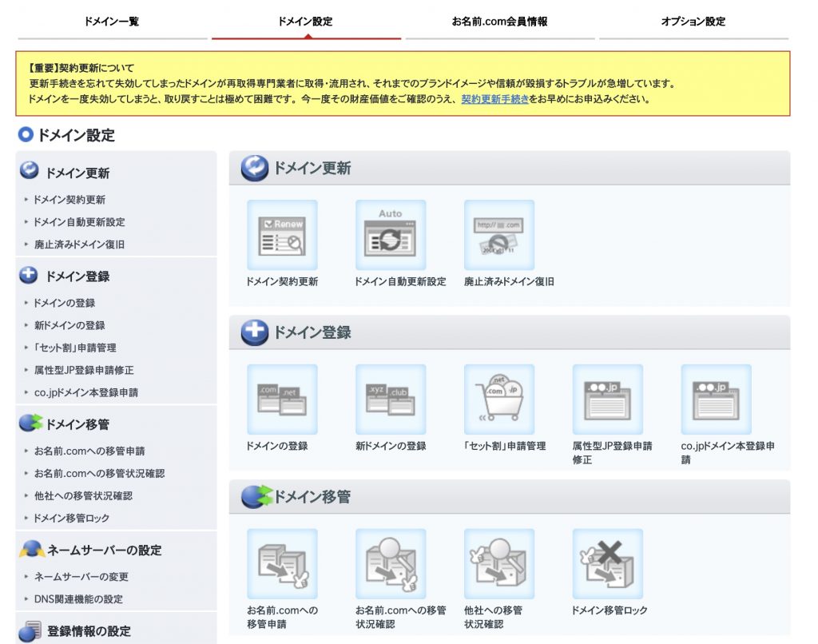Open the 「セット割」申請管理 shopping cart icon
Image resolution: width=818 pixels, height=644 pixels.
point(499,400)
